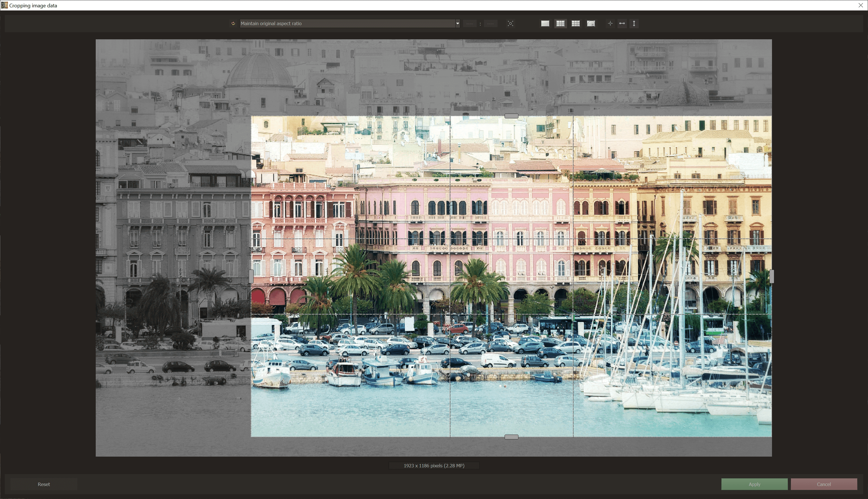This screenshot has width=868, height=499.
Task: Click the maximize crop area icon
Action: coord(510,24)
